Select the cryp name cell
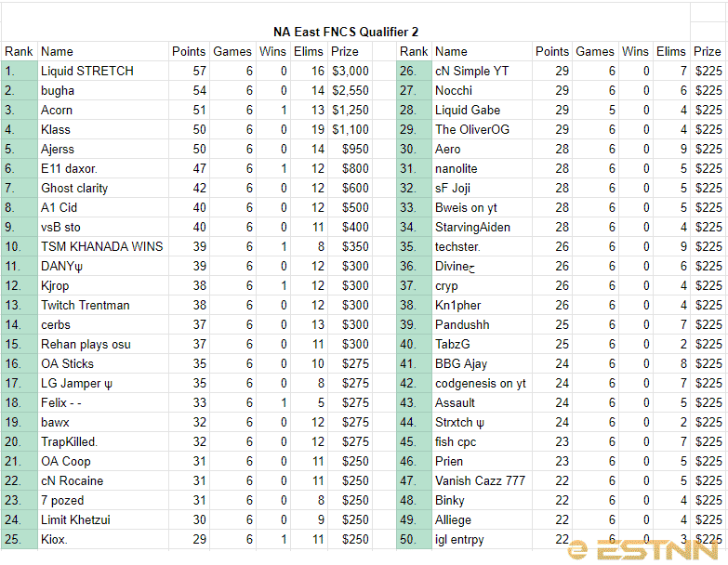The height and width of the screenshot is (565, 728). [x=482, y=285]
